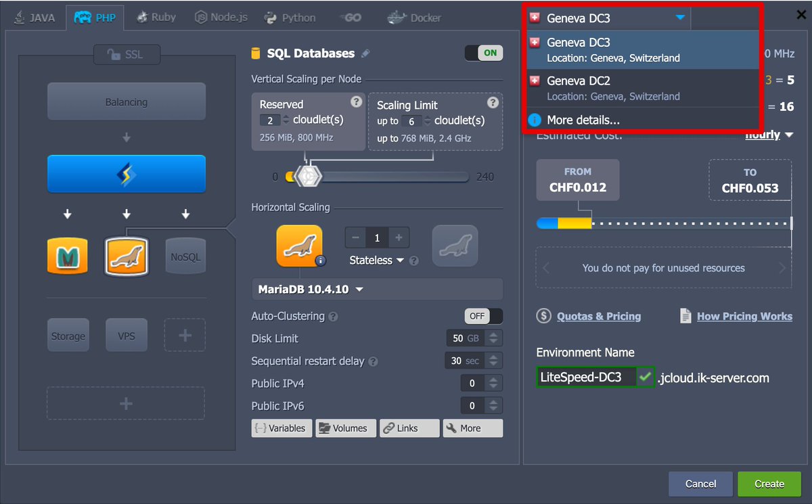Open the MariaDB 10.4.10 version dropdown

pos(377,290)
